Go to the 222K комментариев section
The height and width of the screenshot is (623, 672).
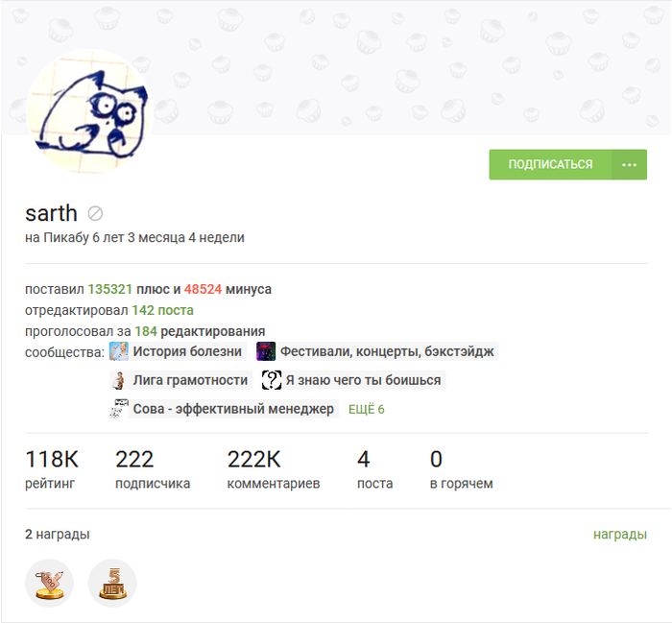[273, 469]
